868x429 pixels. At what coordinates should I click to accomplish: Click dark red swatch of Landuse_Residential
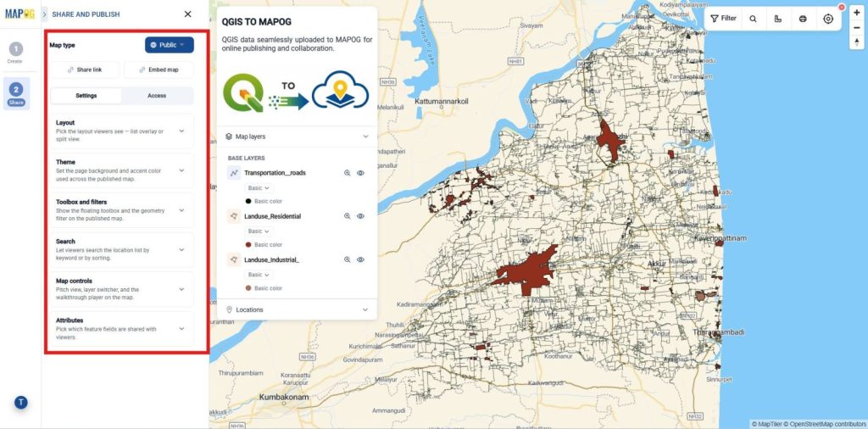248,245
